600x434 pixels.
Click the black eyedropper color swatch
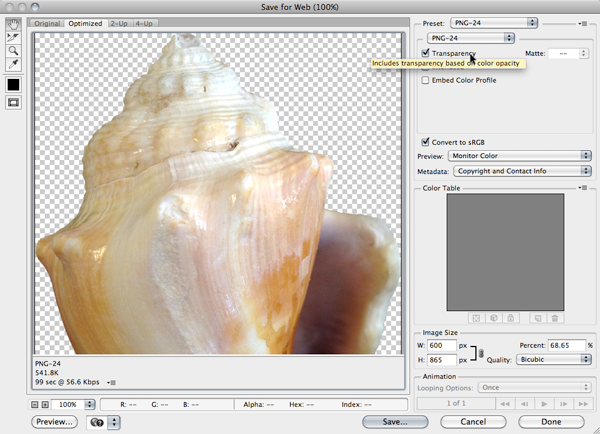[x=13, y=83]
